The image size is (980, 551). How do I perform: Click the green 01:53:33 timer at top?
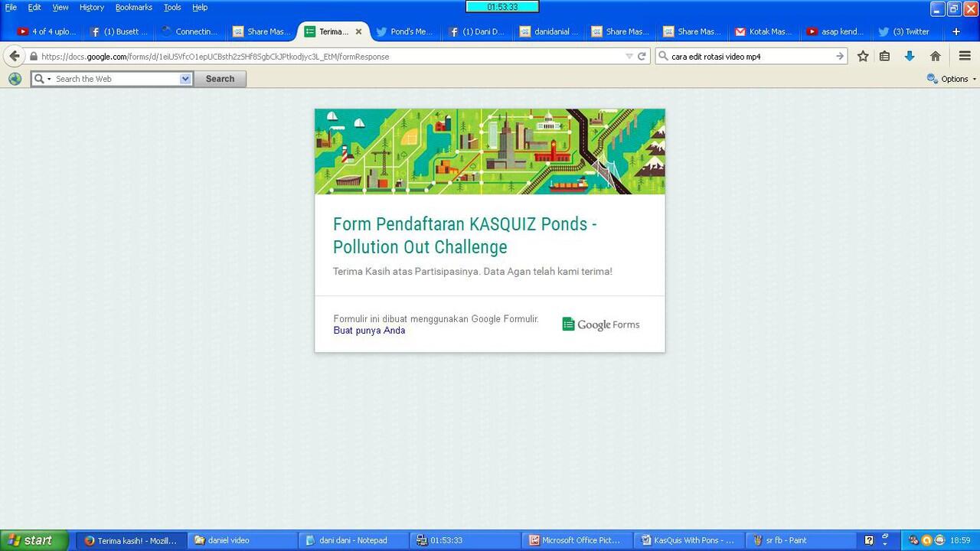pyautogui.click(x=502, y=7)
